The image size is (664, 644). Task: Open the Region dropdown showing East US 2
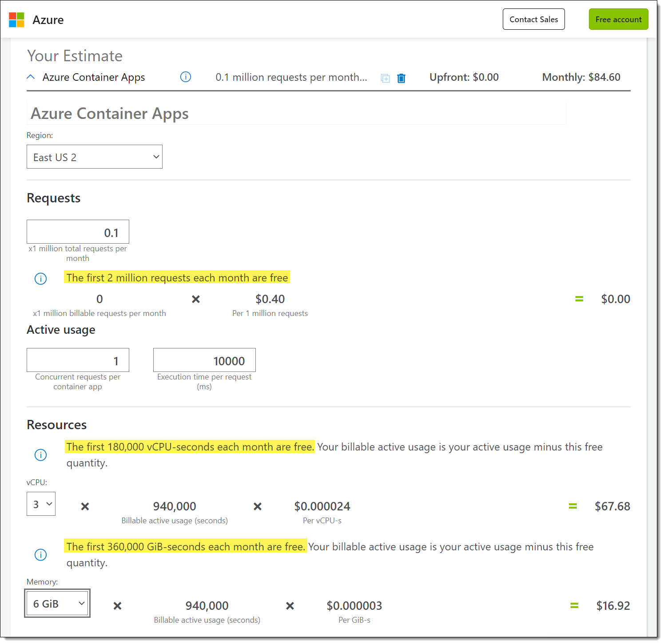(x=95, y=157)
